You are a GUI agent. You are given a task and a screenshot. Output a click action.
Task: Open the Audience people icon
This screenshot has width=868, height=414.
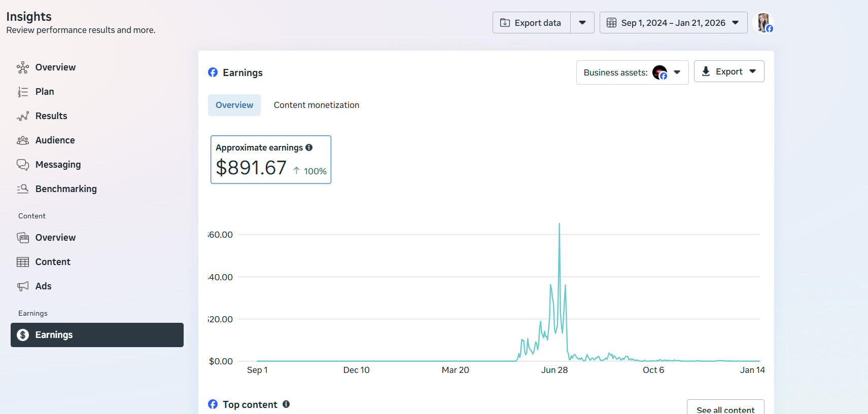coord(23,140)
